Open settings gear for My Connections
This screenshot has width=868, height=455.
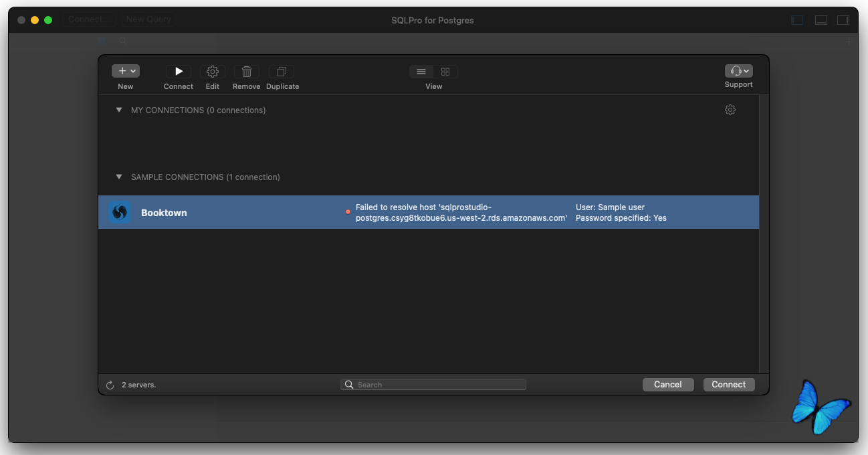coord(730,110)
